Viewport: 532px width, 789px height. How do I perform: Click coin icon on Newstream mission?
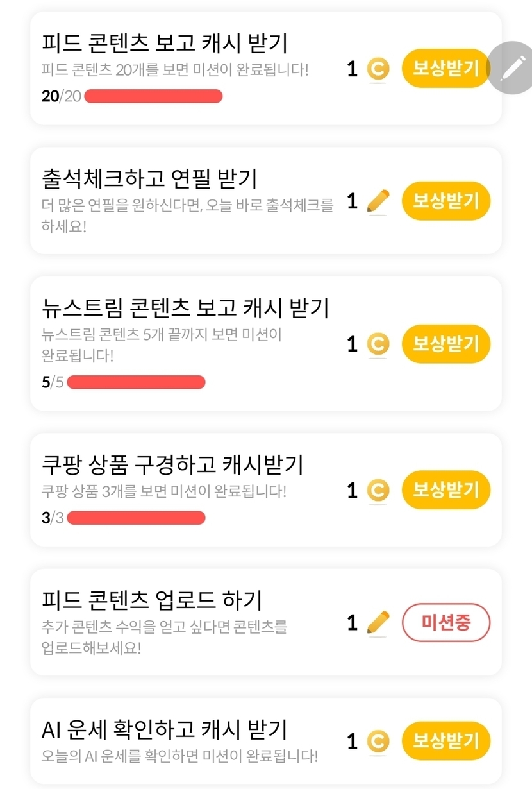tap(378, 344)
